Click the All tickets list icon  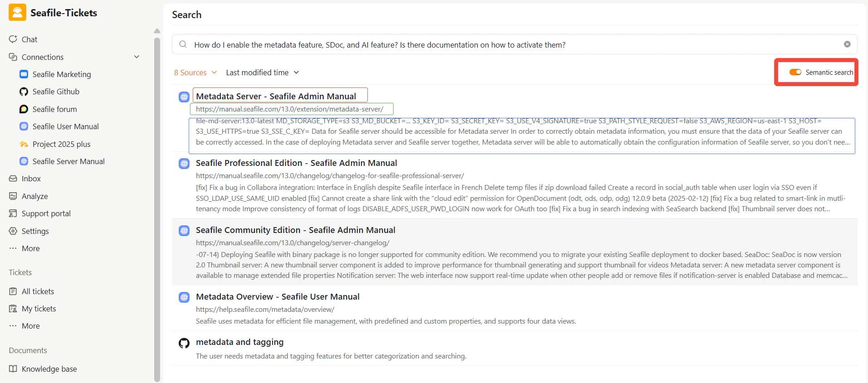pyautogui.click(x=13, y=291)
